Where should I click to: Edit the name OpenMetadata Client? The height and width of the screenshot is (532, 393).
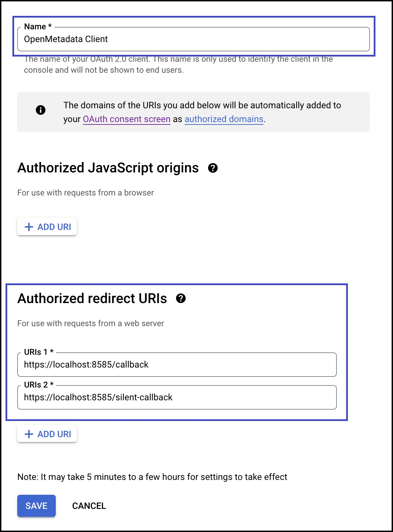[66, 39]
